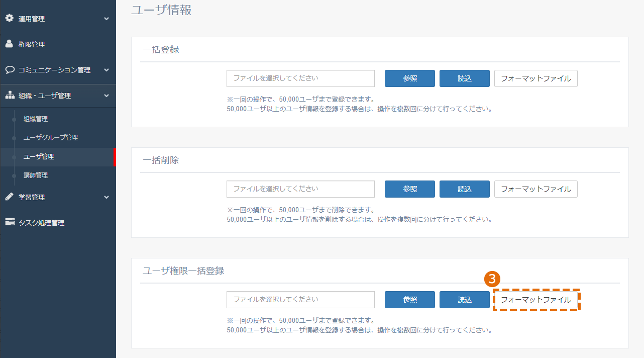
Task: Click the ユーザ権限一括登録 section title
Action: [183, 271]
